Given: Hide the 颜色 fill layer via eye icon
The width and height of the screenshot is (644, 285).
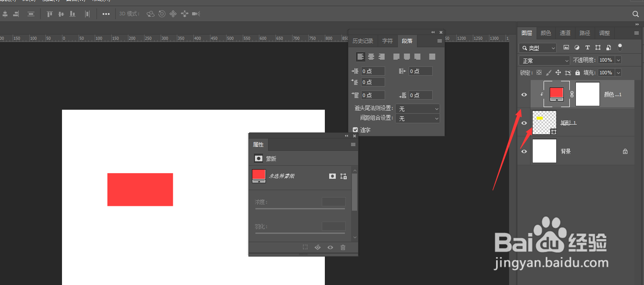Looking at the screenshot, I should click(x=524, y=94).
